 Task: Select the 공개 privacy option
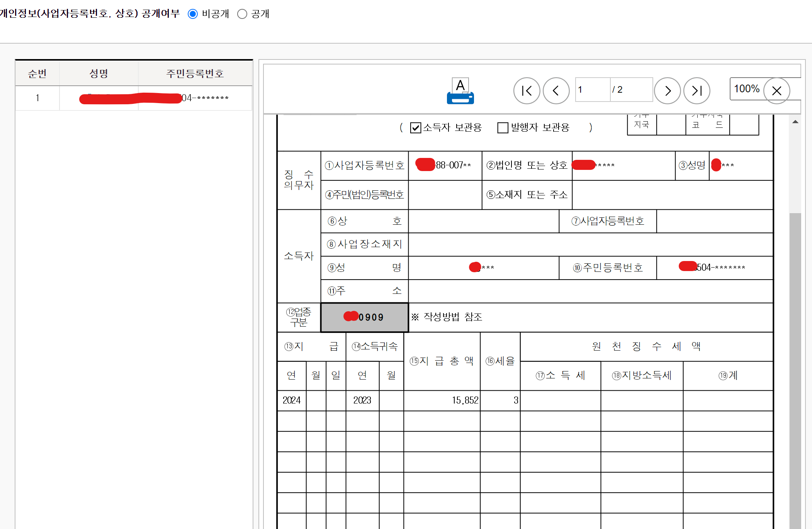coord(242,14)
